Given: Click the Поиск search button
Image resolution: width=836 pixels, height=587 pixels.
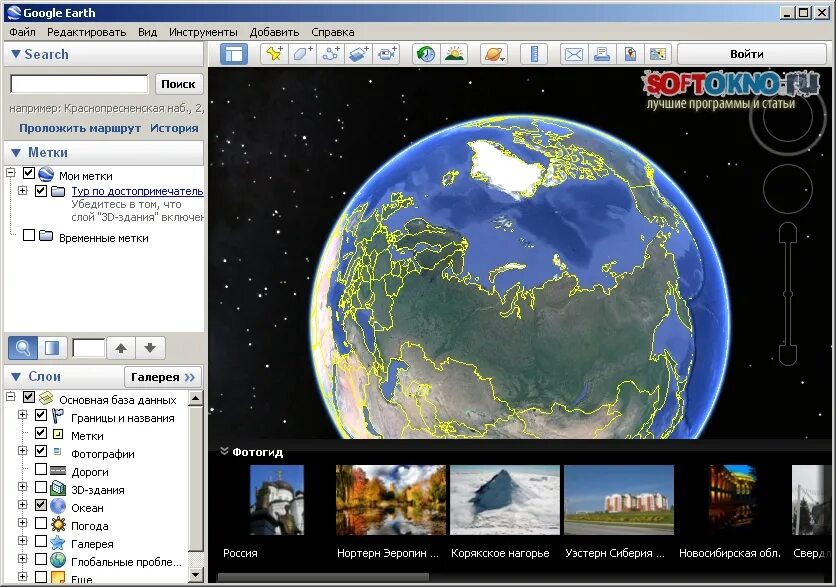Looking at the screenshot, I should 179,84.
